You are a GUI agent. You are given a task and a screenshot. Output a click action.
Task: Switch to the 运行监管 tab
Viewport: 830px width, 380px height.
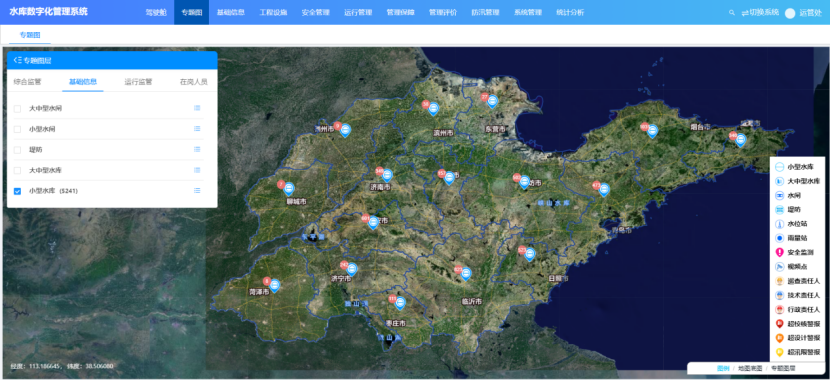click(x=138, y=82)
